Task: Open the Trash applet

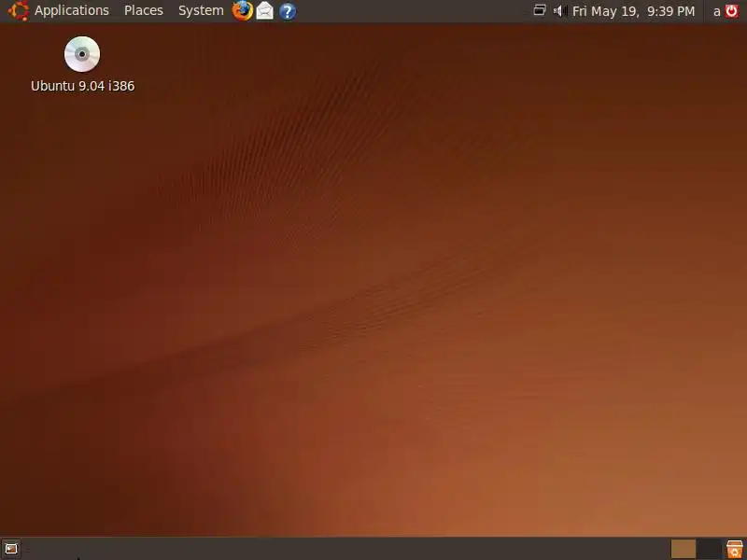Action: click(x=734, y=549)
